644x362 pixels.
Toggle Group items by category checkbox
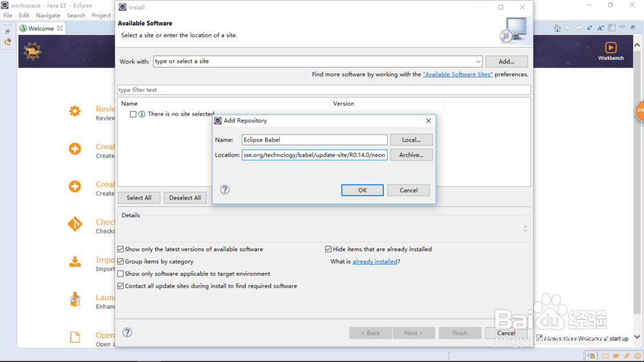(120, 262)
